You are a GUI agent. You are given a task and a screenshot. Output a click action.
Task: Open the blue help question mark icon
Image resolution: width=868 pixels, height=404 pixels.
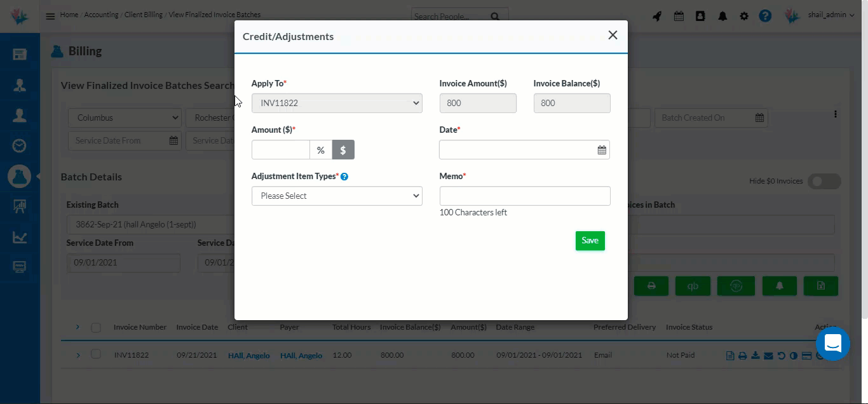pos(765,16)
